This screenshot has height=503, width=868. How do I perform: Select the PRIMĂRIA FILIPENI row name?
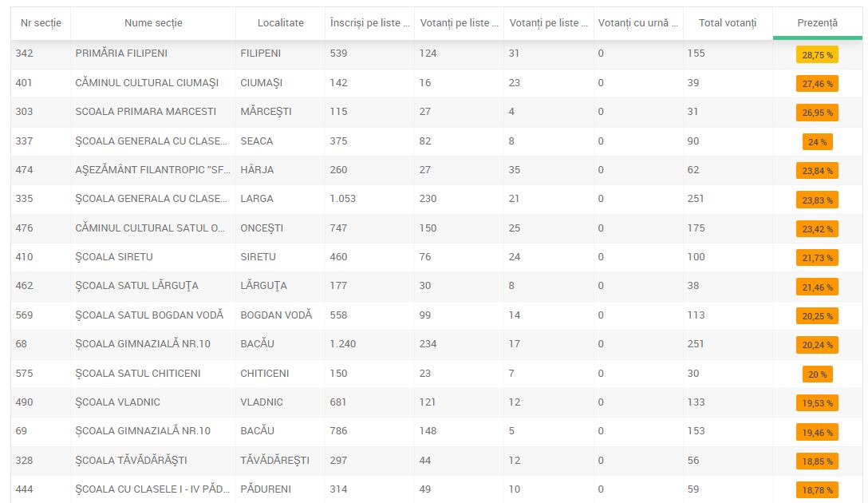[121, 53]
